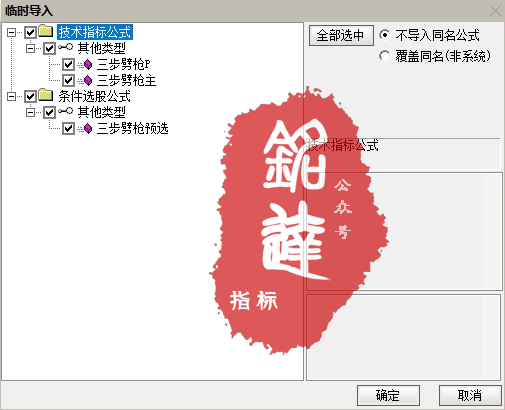Viewport: 505px width, 410px height.
Task: Select the 不导入同名公式 radio option
Action: [x=384, y=35]
